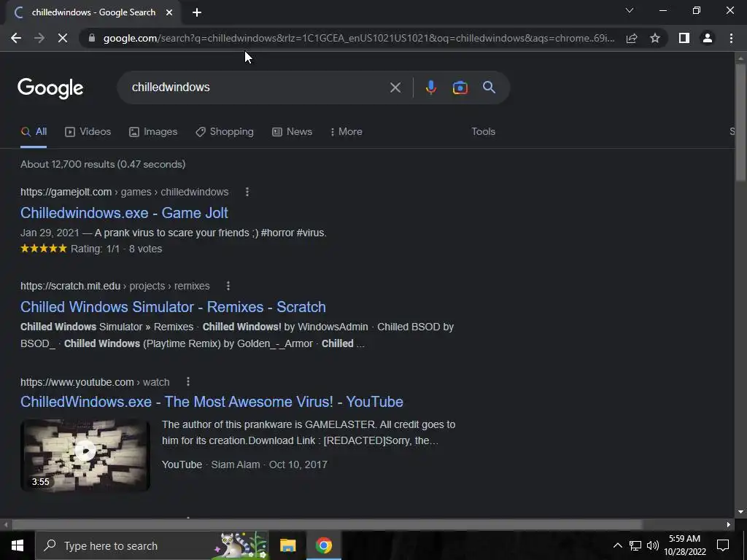Image resolution: width=747 pixels, height=560 pixels.
Task: Open a new browser tab
Action: pos(197,12)
